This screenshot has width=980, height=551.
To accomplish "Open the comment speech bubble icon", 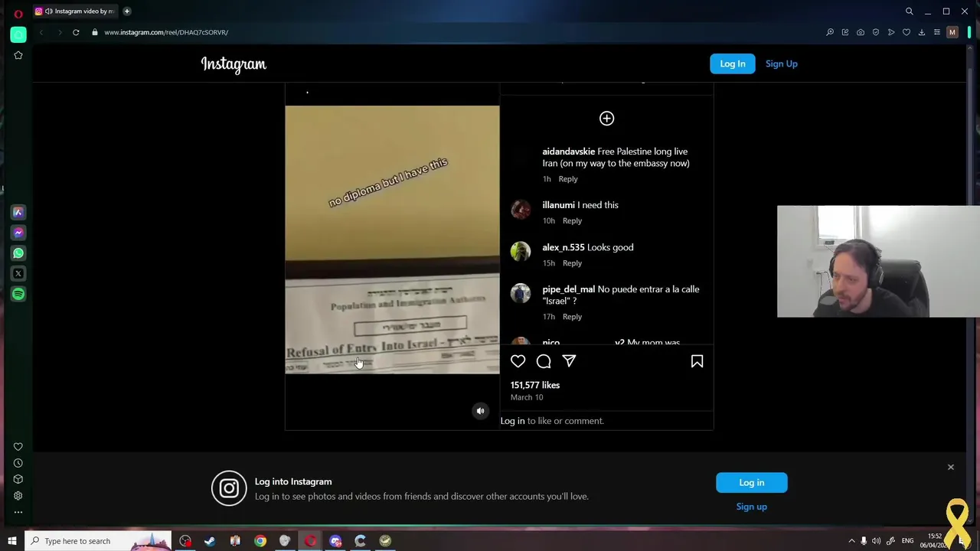I will pyautogui.click(x=544, y=361).
